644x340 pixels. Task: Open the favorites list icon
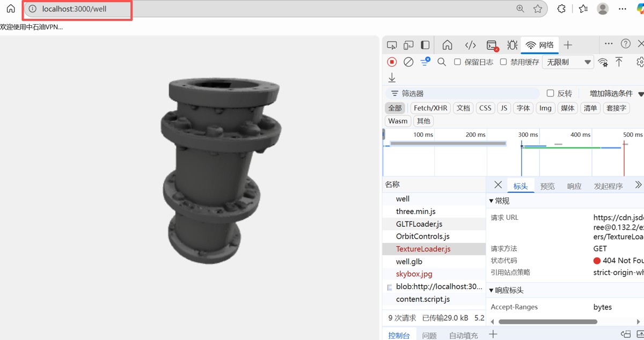point(583,9)
